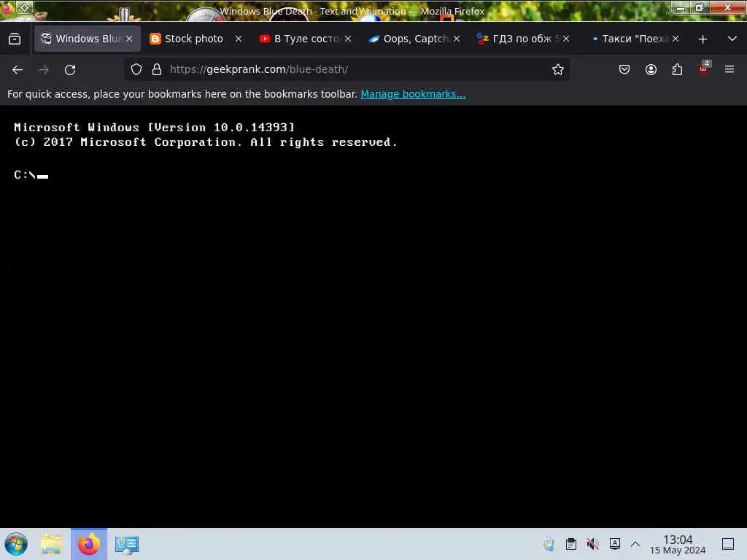Viewport: 747px width, 560px height.
Task: Expand hidden system tray icons
Action: coord(635,544)
